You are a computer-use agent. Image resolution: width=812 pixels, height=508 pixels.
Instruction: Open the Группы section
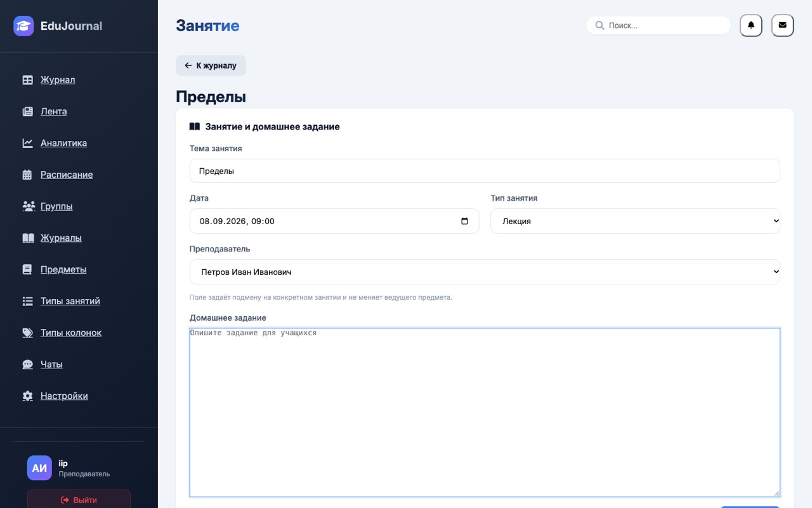[x=56, y=206]
